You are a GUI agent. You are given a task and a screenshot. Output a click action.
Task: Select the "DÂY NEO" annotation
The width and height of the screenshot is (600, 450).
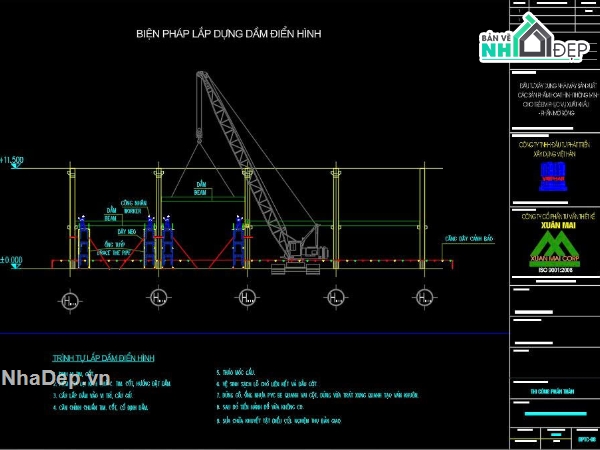point(127,232)
